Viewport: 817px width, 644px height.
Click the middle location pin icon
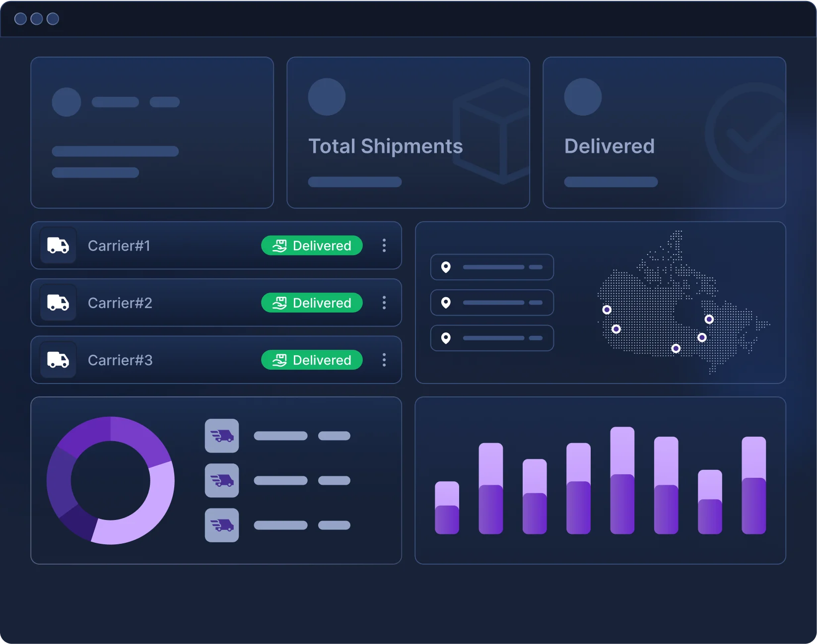(446, 303)
